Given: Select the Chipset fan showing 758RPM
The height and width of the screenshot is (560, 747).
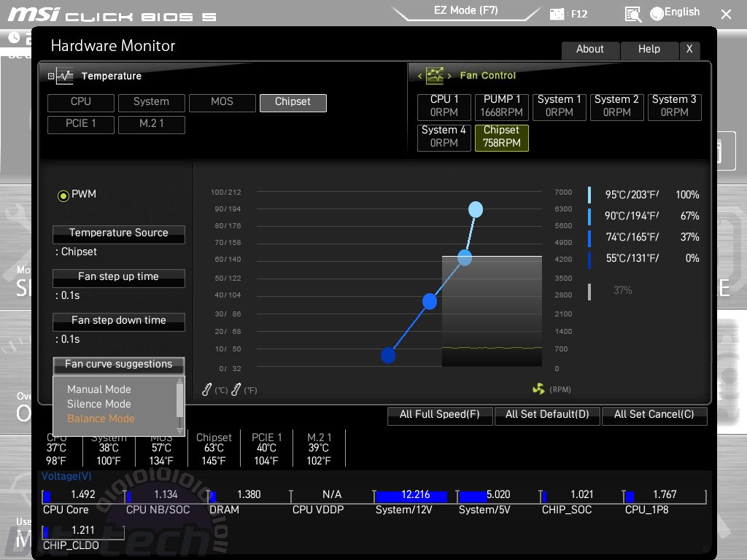Looking at the screenshot, I should [x=502, y=138].
